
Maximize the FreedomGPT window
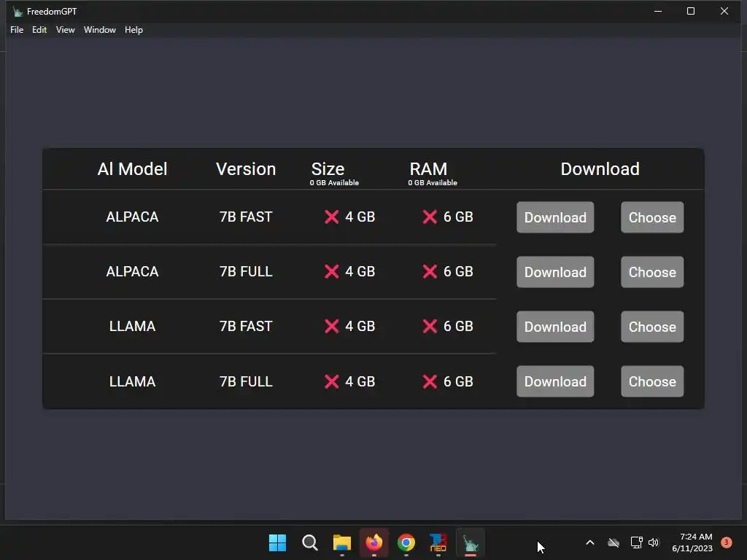[x=691, y=11]
